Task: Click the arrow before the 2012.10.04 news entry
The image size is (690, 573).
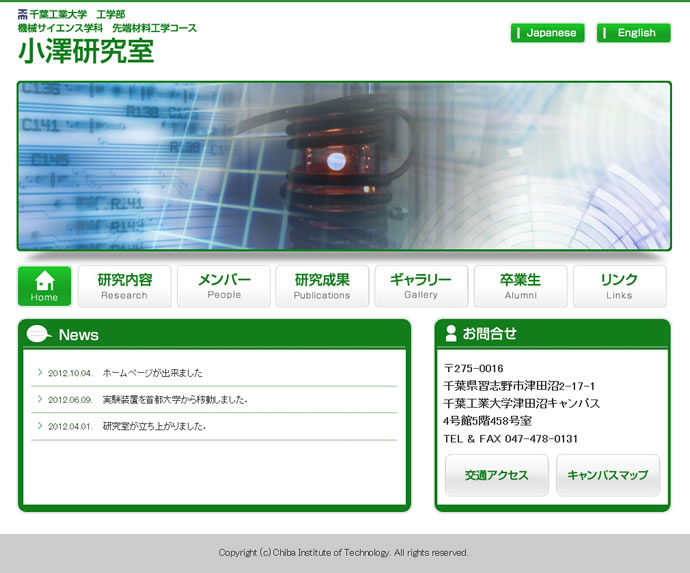Action: click(39, 372)
